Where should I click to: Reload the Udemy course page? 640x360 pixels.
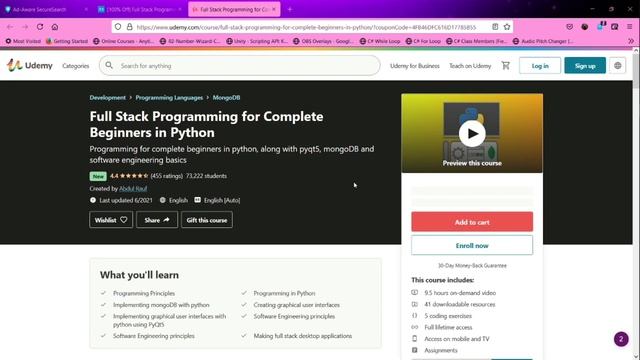pyautogui.click(x=40, y=27)
